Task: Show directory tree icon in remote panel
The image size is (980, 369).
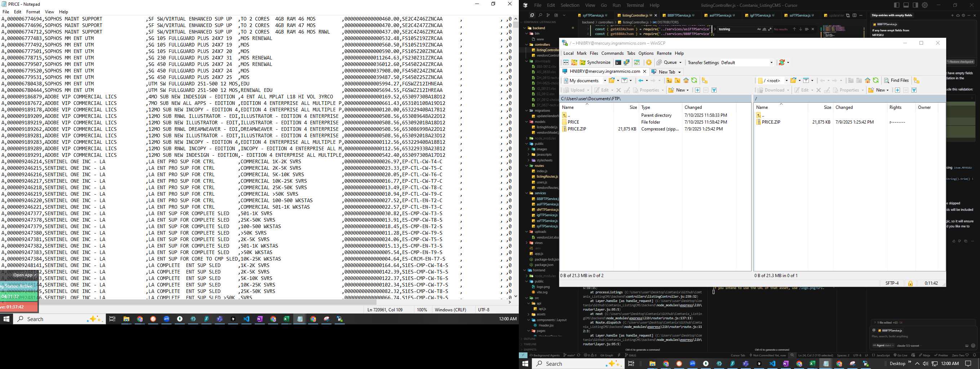Action: 917,80
